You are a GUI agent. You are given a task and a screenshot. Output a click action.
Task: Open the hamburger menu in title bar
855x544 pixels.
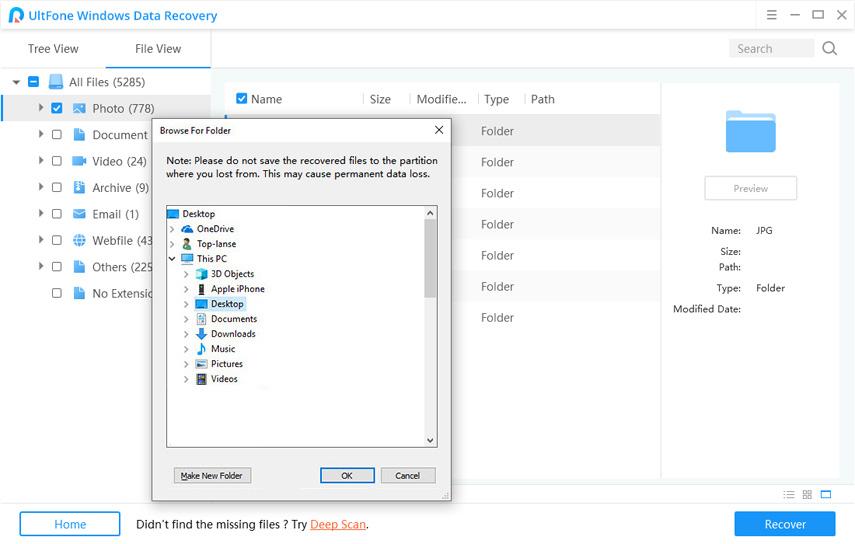[x=771, y=15]
